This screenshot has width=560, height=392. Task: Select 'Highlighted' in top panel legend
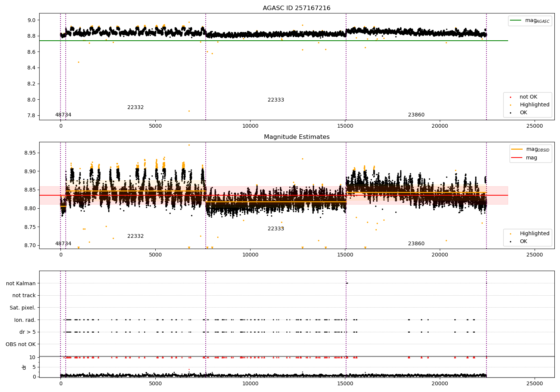535,105
